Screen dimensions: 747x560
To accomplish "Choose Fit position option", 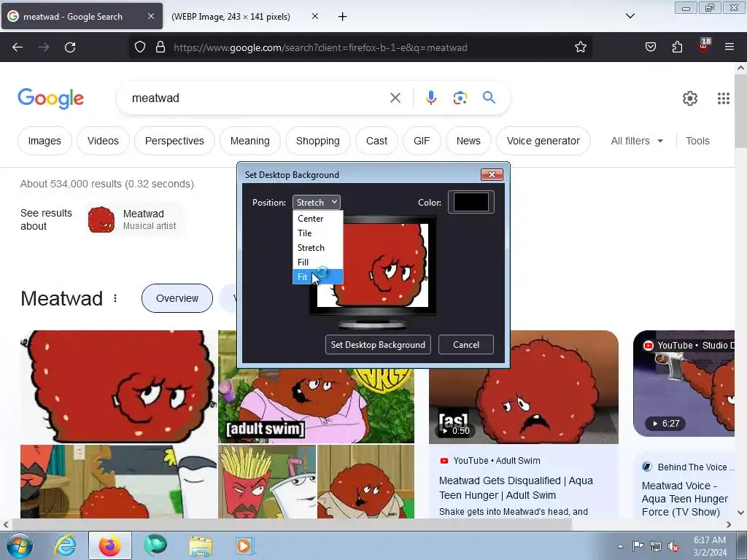I will tap(318, 276).
